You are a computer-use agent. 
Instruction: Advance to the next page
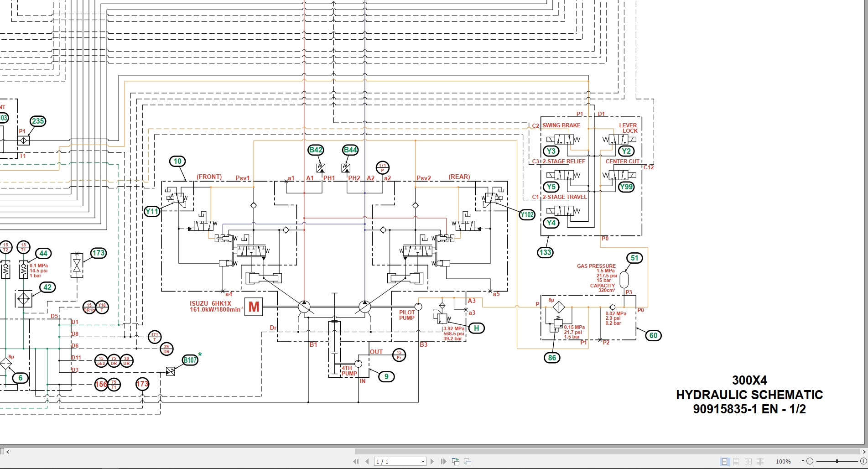(x=432, y=461)
